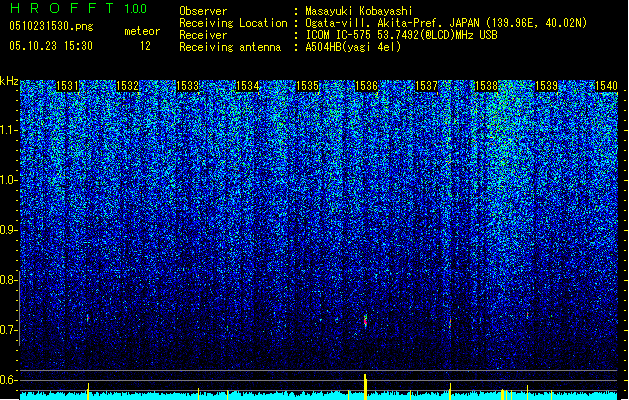Click the Receiving Location label
Screen dimensions: 629x400
point(233,23)
